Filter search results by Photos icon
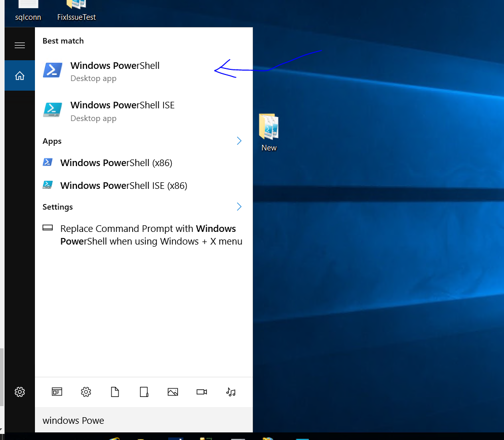 tap(173, 391)
